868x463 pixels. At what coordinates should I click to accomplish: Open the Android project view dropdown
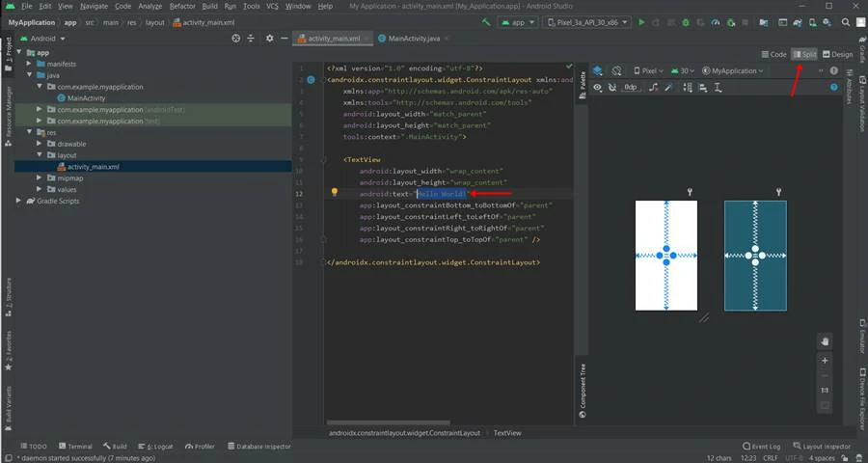pos(42,39)
